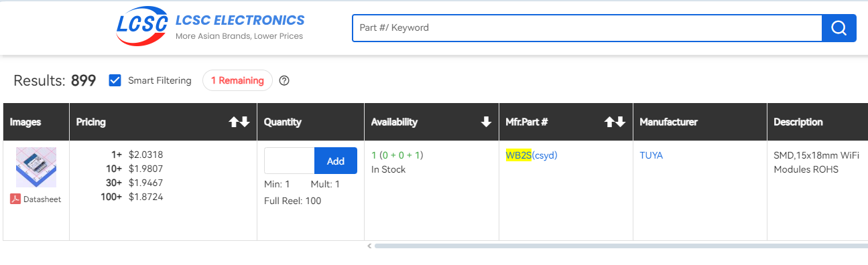Click the Mult: 1 text

point(325,184)
